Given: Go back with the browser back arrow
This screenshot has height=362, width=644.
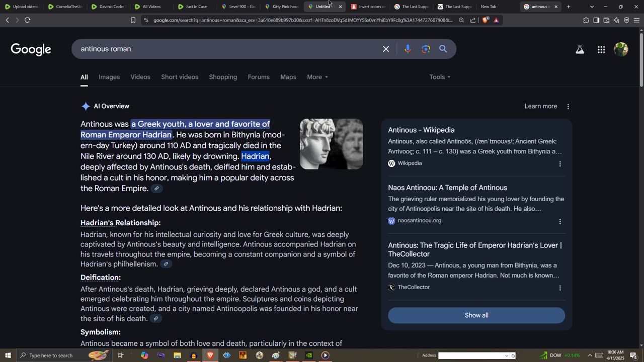Looking at the screenshot, I should [x=7, y=20].
